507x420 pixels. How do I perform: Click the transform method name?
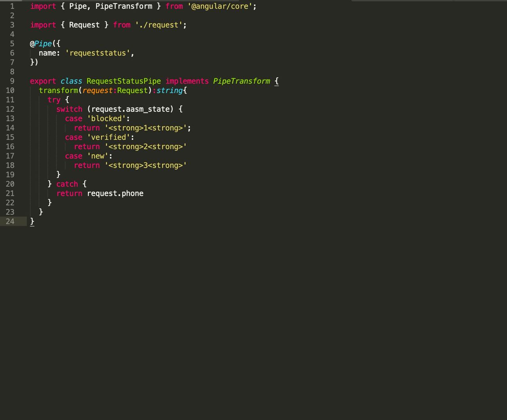point(58,90)
